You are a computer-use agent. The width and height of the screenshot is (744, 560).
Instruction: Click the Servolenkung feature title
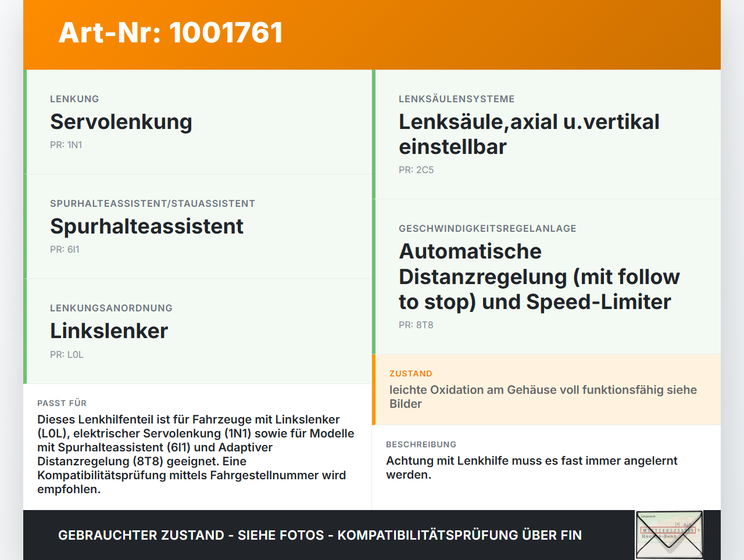[x=121, y=122]
